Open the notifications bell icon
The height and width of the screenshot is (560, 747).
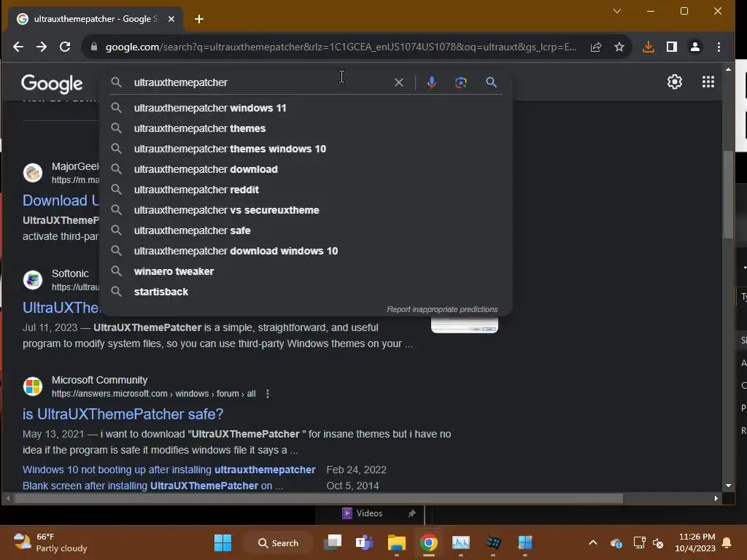click(x=727, y=542)
